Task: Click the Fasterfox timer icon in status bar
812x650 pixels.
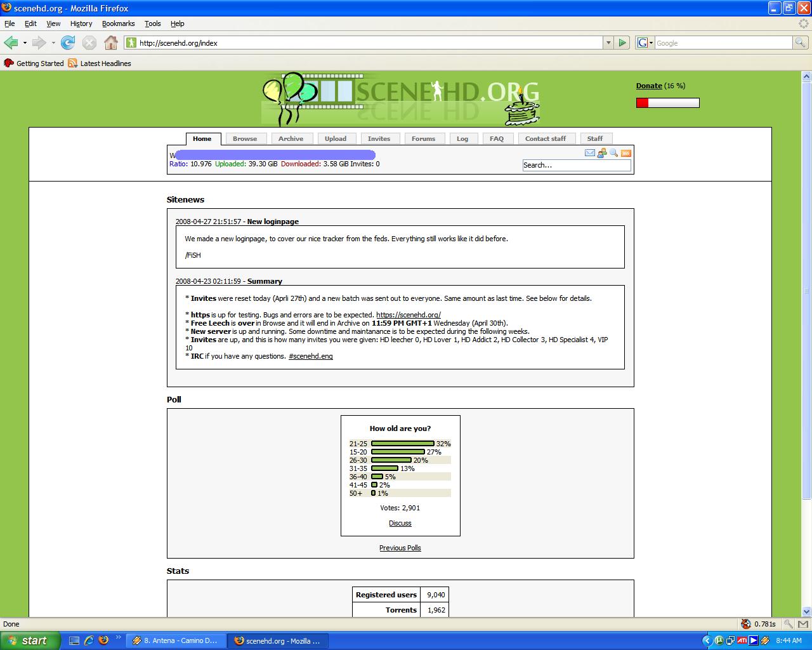Action: point(746,624)
